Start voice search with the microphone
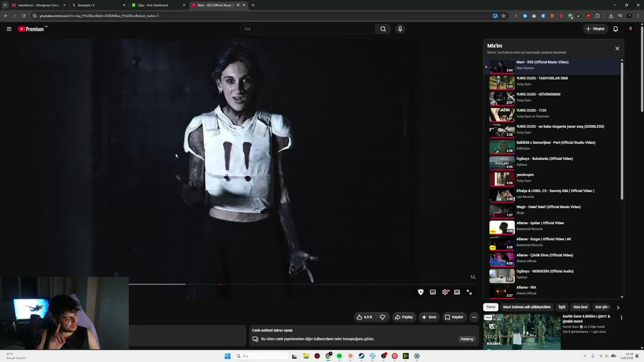 (400, 29)
